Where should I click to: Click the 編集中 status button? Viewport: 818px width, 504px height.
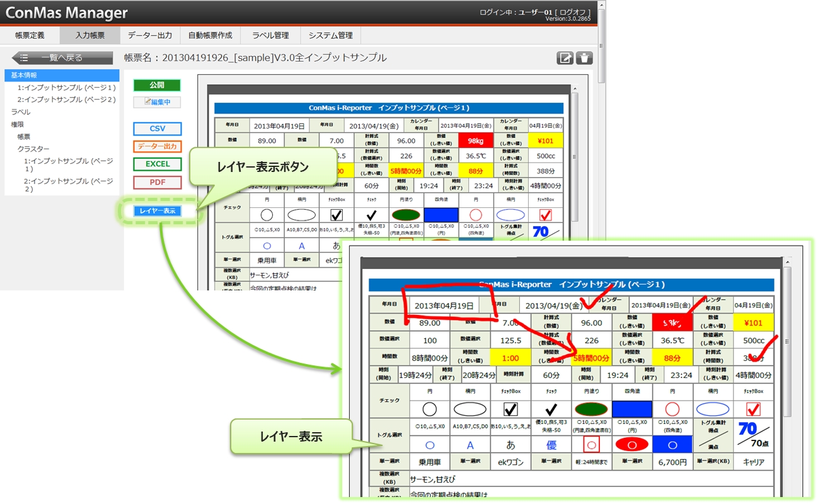click(157, 102)
